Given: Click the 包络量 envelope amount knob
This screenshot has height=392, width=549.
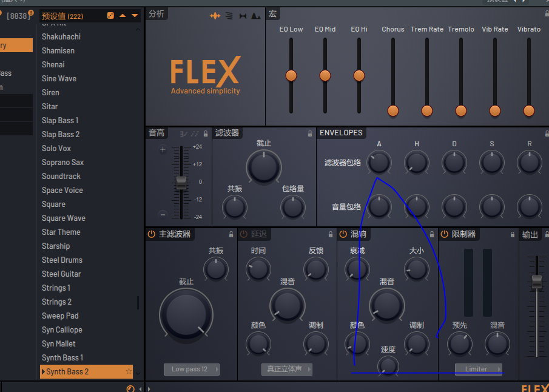Looking at the screenshot, I should pyautogui.click(x=293, y=208).
